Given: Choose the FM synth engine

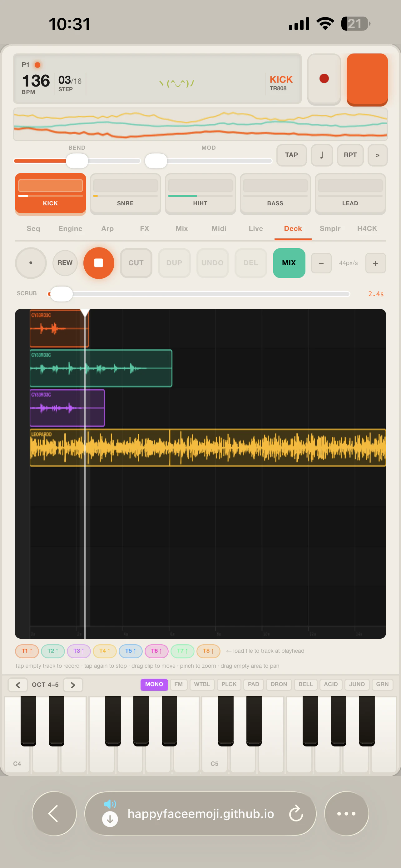Looking at the screenshot, I should pos(178,684).
